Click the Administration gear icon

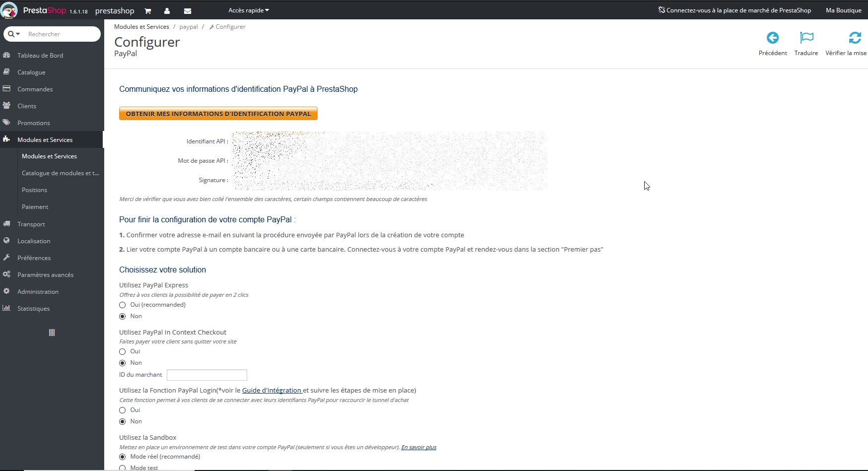pos(6,291)
